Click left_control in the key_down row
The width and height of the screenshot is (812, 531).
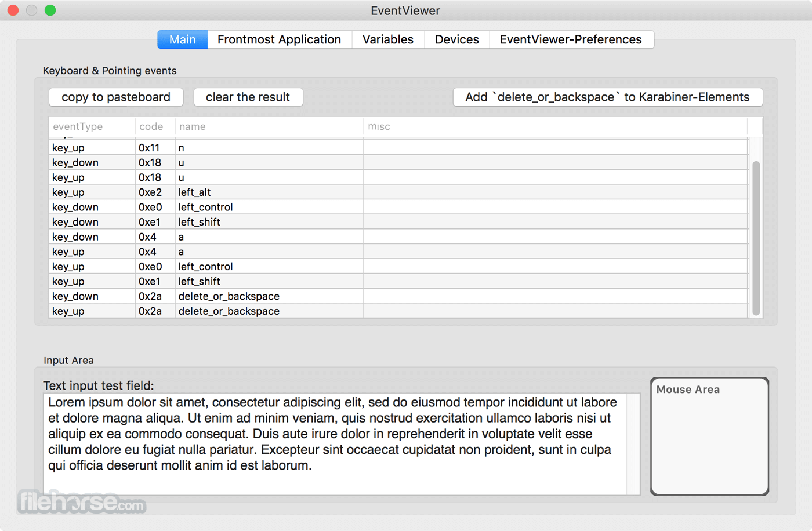click(x=269, y=207)
